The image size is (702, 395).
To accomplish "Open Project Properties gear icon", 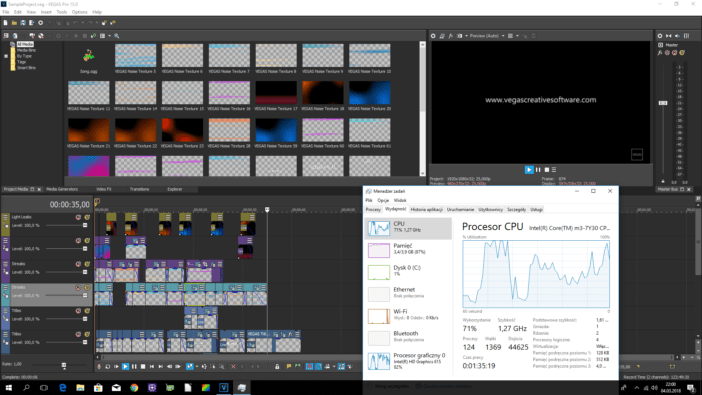I will [x=40, y=22].
